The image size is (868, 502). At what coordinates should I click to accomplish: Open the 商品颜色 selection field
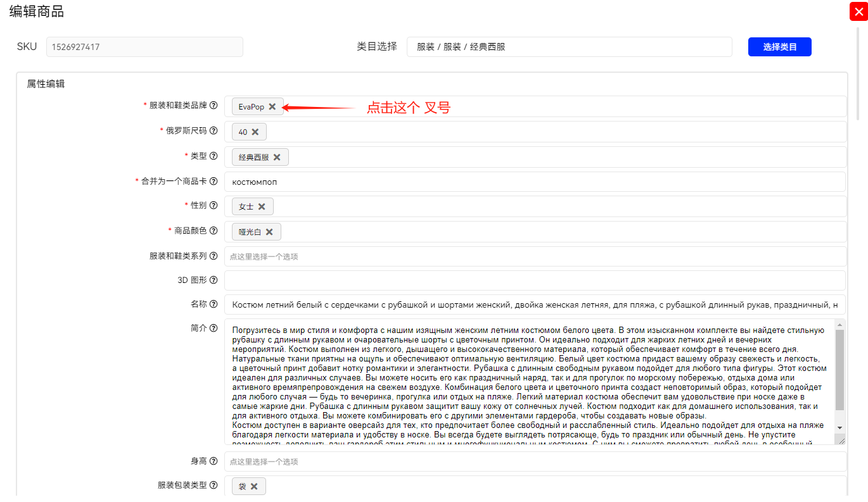coord(535,232)
